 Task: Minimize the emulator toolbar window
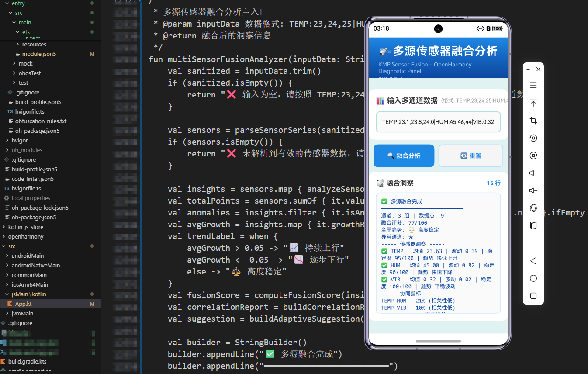[x=528, y=69]
